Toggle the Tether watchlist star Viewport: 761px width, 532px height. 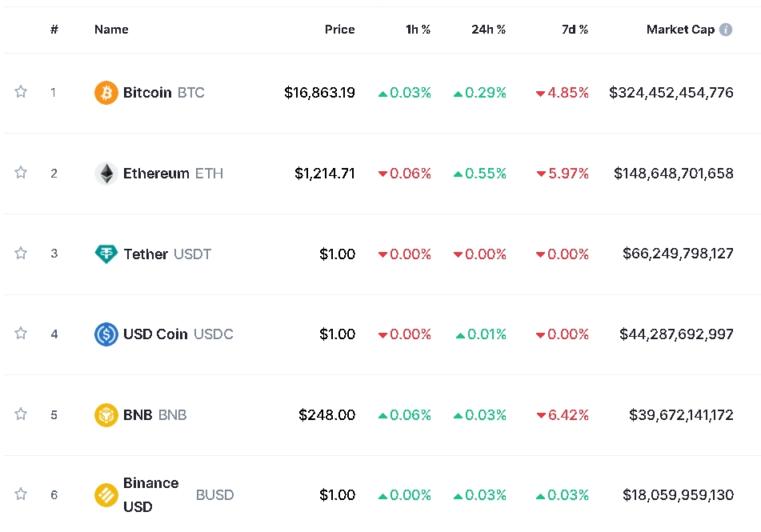[x=21, y=254]
